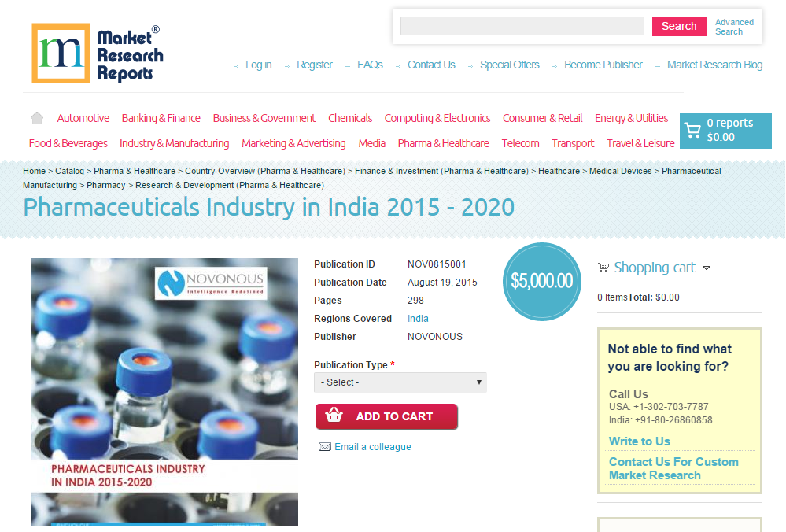This screenshot has width=786, height=532.
Task: Click the Search button
Action: click(679, 26)
